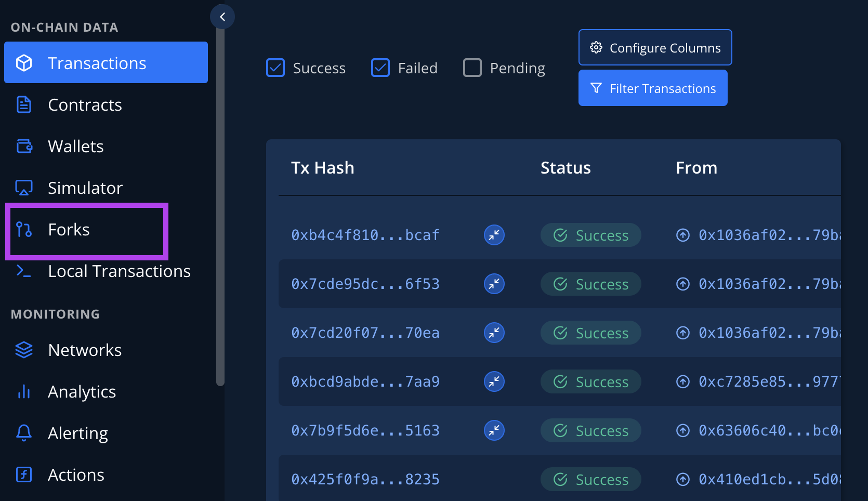Viewport: 868px width, 501px height.
Task: Click internal-call icon on 0xbcd9abde...7aa9 row
Action: 494,381
